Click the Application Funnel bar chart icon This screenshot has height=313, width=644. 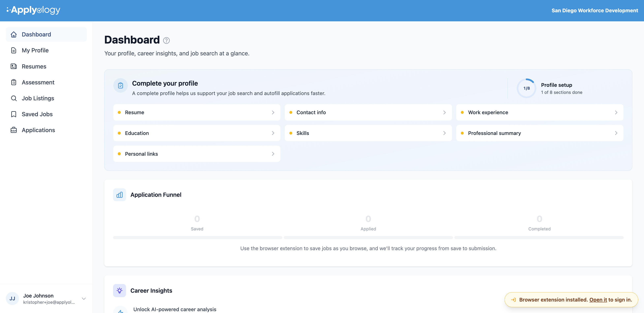[x=120, y=195]
